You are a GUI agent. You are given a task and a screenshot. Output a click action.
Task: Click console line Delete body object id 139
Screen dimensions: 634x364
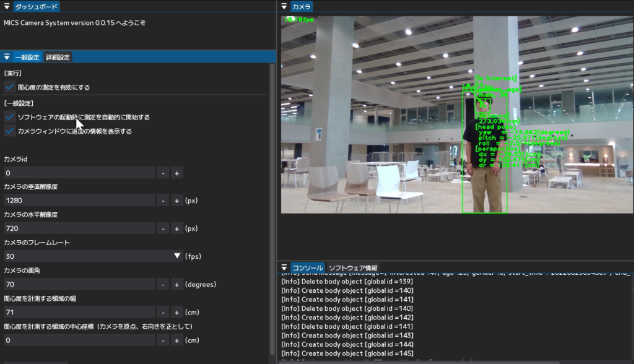(347, 282)
